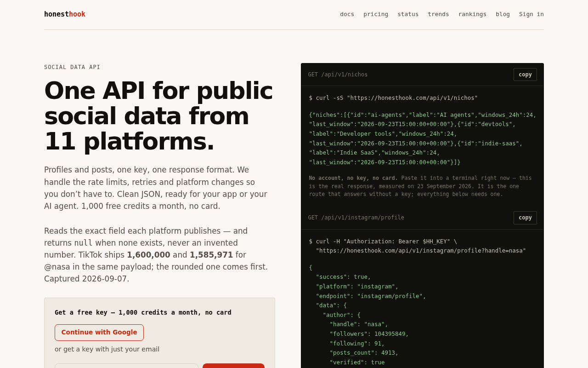Viewport: 588px width, 368px height.
Task: Click 'Captured 2026-09-07.' text
Action: (87, 279)
